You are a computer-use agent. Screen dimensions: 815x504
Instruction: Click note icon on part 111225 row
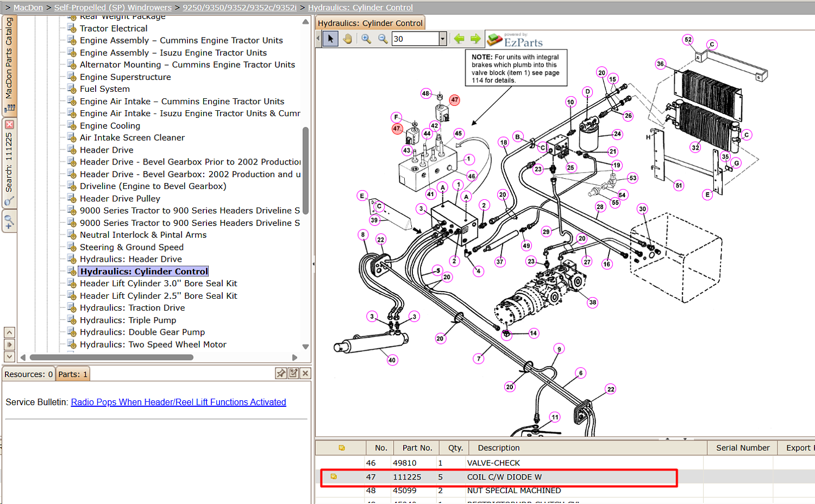point(334,476)
